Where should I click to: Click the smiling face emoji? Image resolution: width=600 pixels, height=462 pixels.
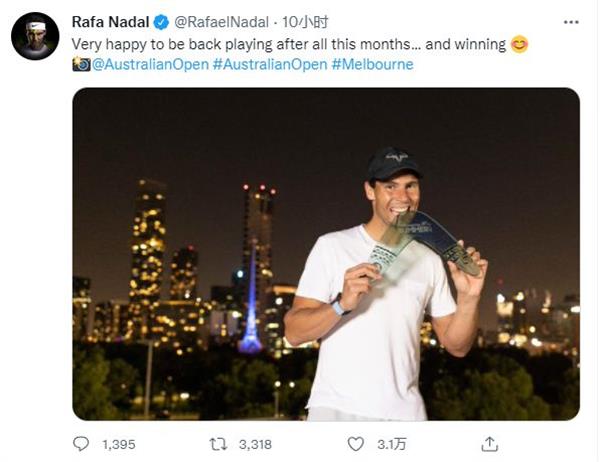[x=519, y=44]
